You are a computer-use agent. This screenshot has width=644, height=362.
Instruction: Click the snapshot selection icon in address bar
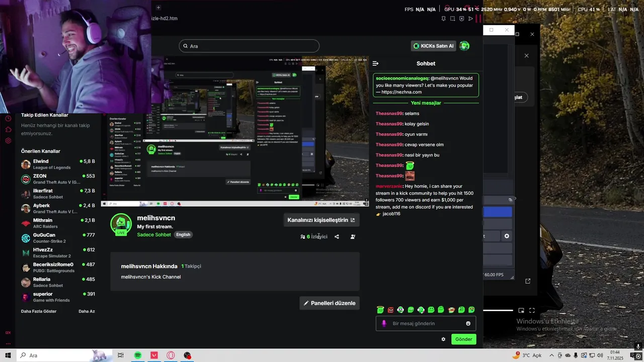(452, 19)
